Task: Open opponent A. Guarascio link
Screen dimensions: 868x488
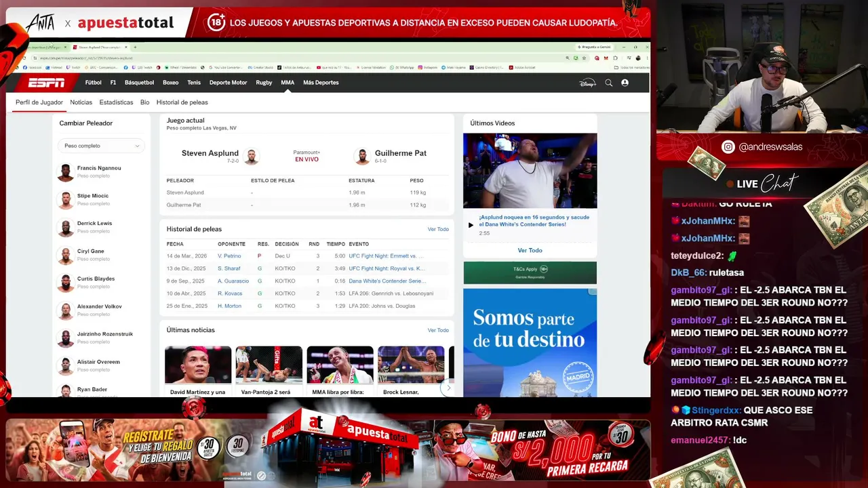Action: pyautogui.click(x=233, y=281)
